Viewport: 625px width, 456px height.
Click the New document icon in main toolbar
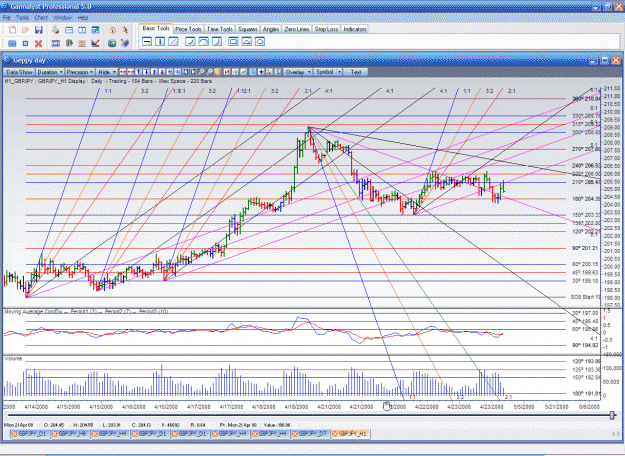click(x=12, y=30)
